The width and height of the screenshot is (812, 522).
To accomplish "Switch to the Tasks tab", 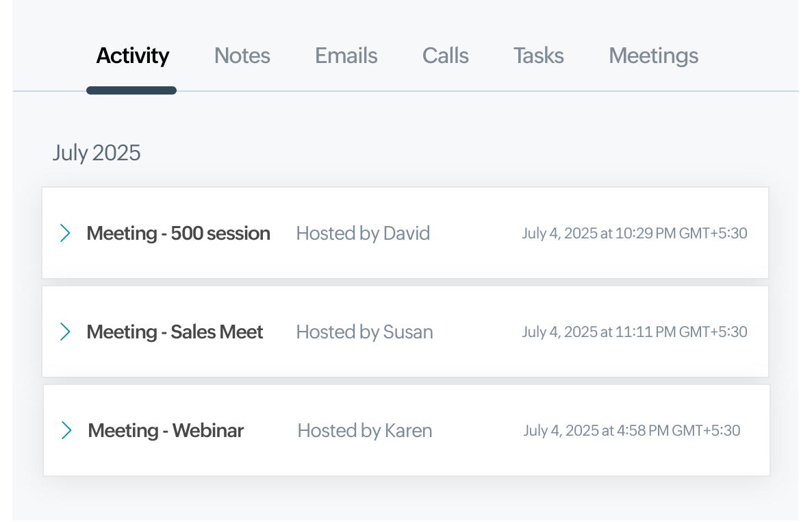I will coord(538,55).
